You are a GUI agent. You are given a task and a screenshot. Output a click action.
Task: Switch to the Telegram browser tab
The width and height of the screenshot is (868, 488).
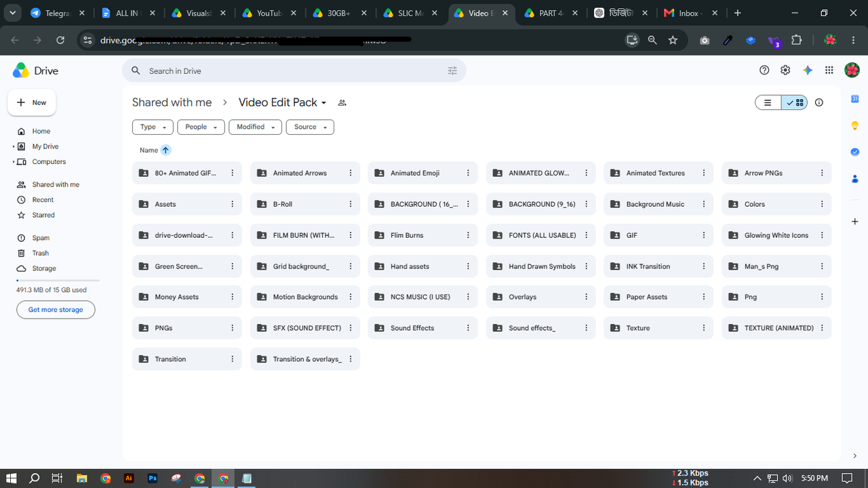(58, 13)
